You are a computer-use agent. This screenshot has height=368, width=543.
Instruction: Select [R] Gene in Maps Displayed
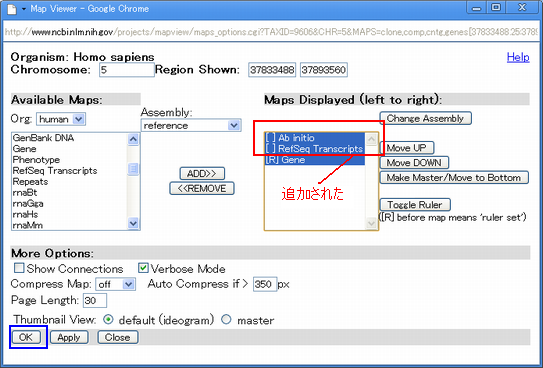click(315, 160)
